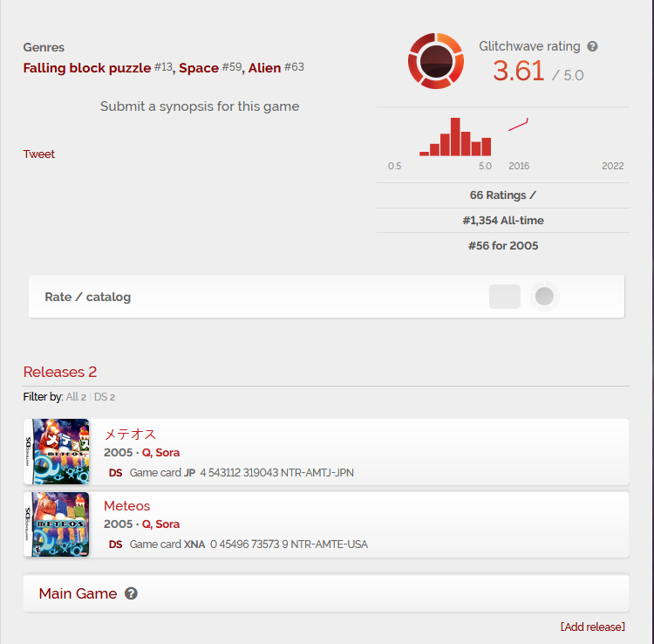The width and height of the screenshot is (654, 644).
Task: Click the Glitchwave rating help question mark icon
Action: click(x=592, y=46)
